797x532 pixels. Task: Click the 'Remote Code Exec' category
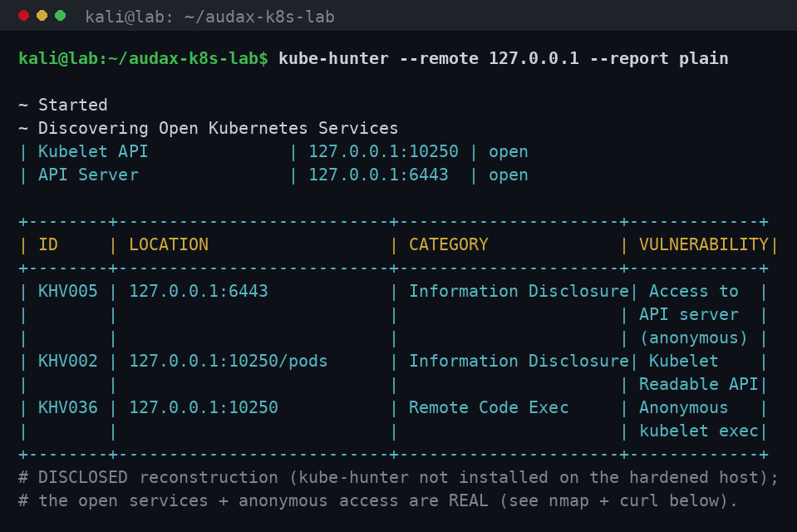click(489, 408)
